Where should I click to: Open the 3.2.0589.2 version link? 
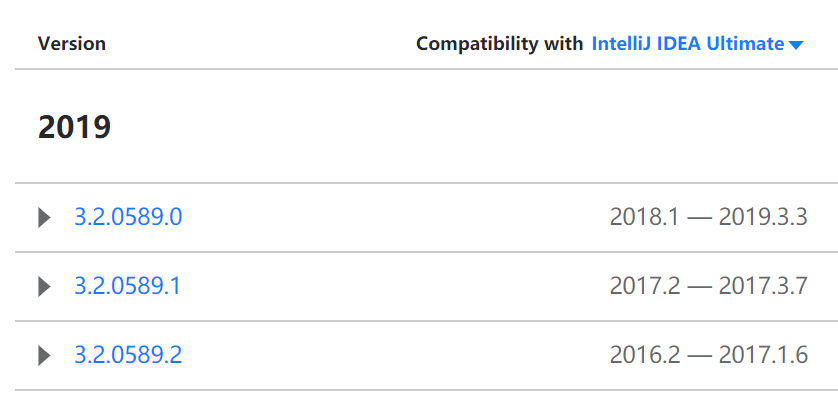point(128,355)
